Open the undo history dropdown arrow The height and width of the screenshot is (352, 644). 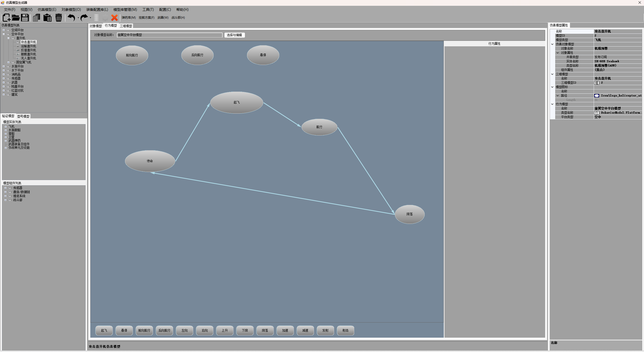pyautogui.click(x=78, y=18)
